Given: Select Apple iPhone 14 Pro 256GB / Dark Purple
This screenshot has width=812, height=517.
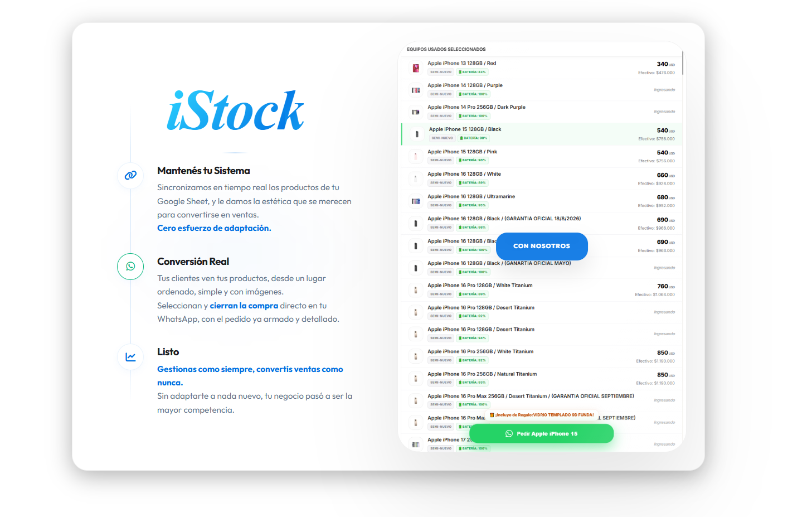Looking at the screenshot, I should [476, 107].
